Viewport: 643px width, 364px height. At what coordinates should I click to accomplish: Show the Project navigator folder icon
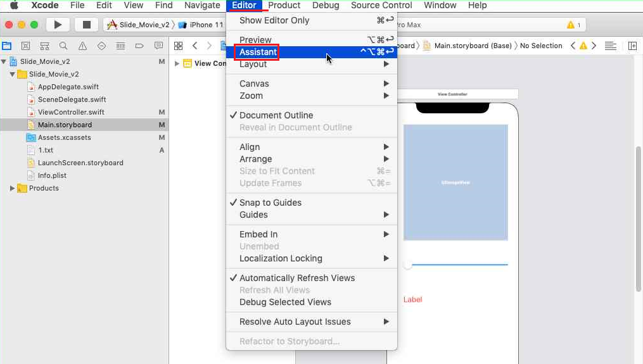click(x=7, y=46)
